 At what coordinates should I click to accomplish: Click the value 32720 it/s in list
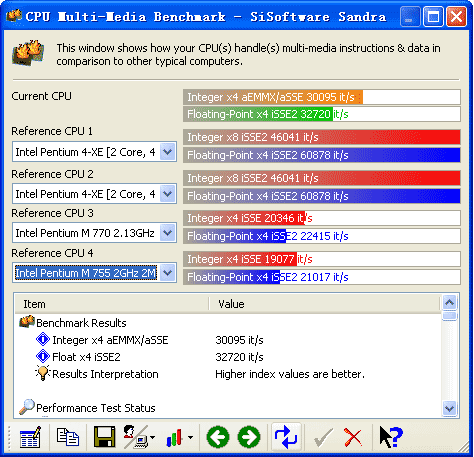point(239,357)
